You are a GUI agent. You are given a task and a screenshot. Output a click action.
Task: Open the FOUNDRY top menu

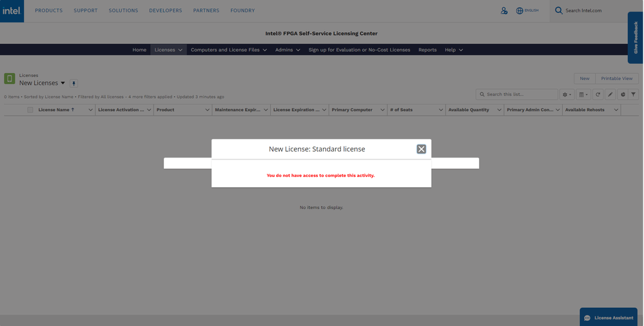click(x=242, y=11)
